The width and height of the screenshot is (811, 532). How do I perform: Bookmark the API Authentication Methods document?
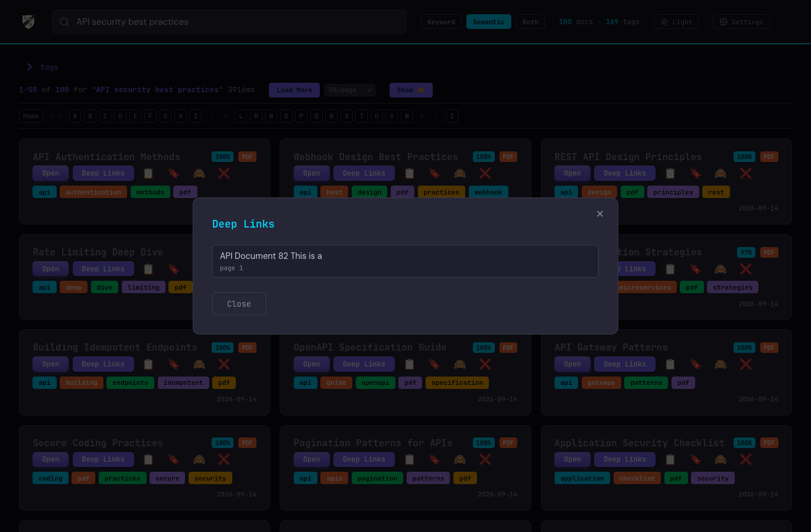(174, 173)
